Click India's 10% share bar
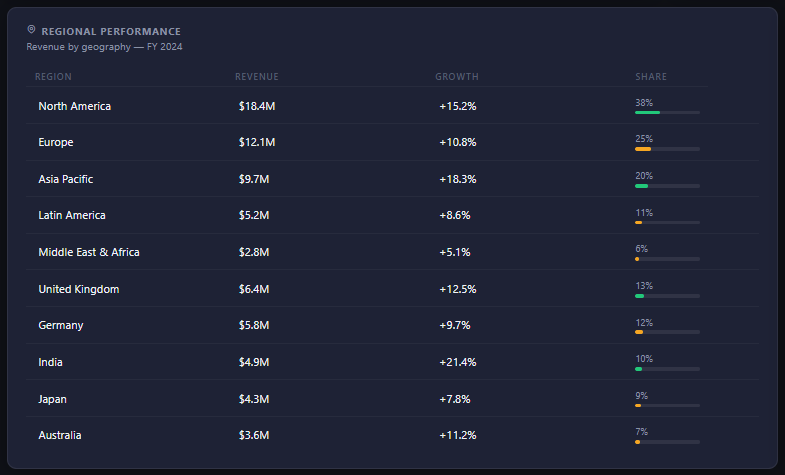 point(667,369)
